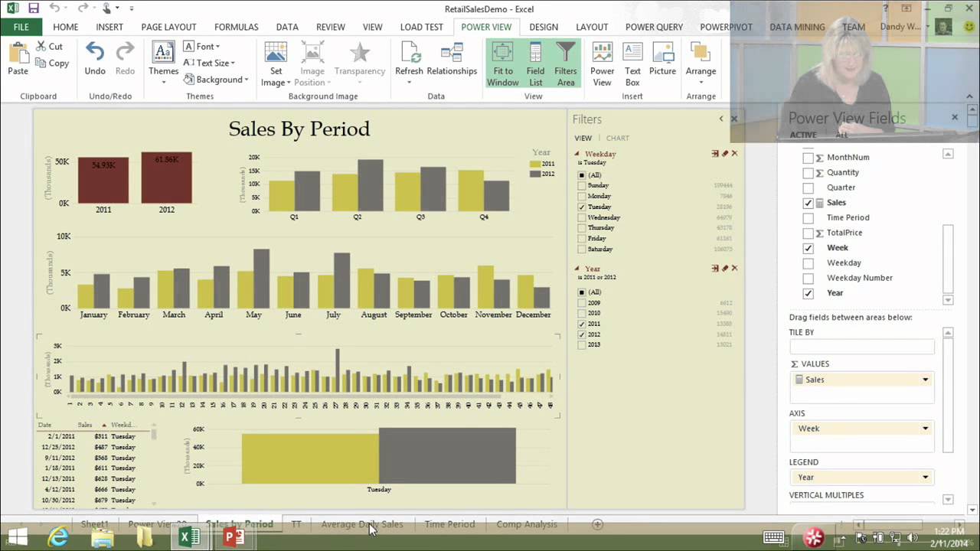The height and width of the screenshot is (551, 980).
Task: Open the Time Period sheet tab
Action: 449,524
